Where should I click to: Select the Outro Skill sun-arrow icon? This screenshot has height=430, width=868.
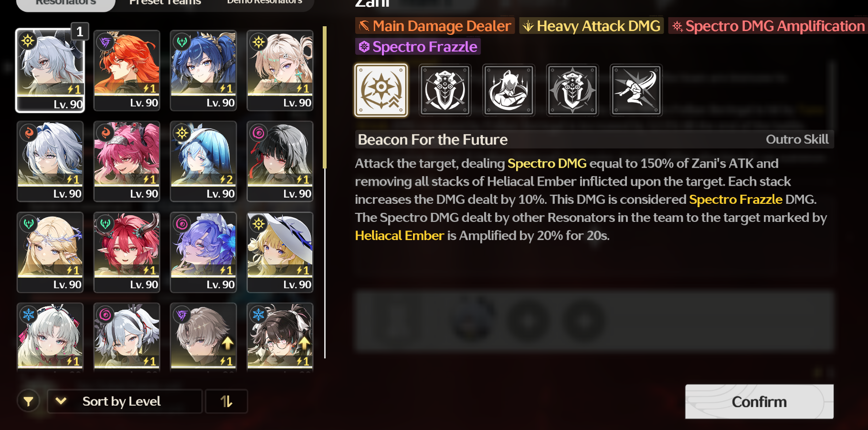[x=381, y=90]
